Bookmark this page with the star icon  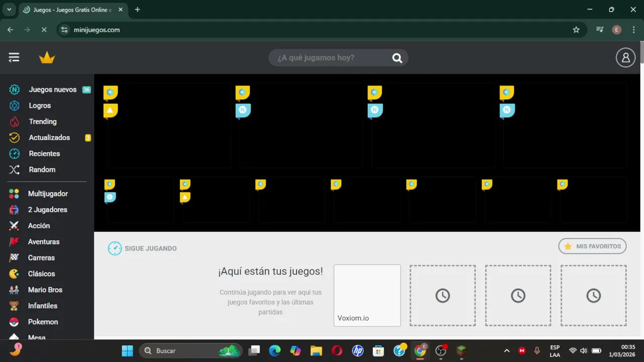point(576,30)
